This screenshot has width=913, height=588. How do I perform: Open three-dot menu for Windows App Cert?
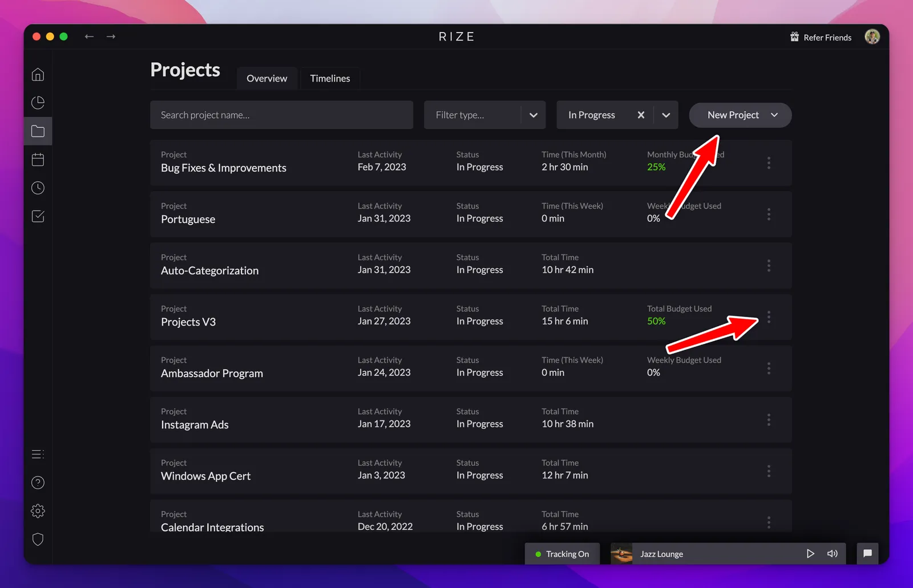[x=769, y=471]
